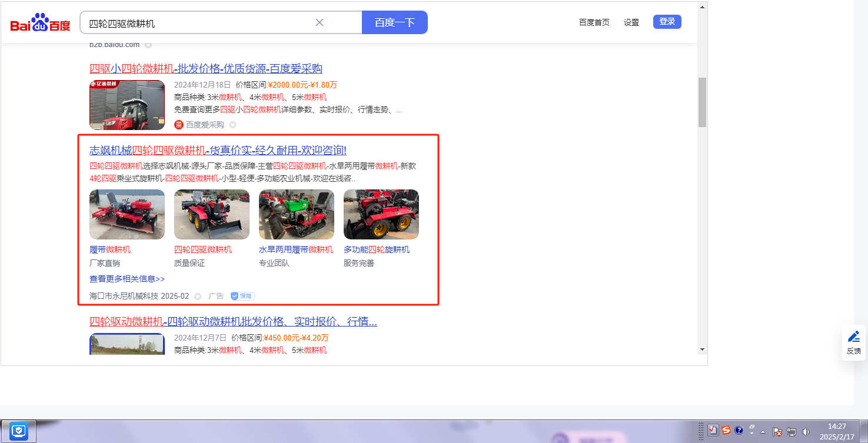Expand dropdown next to 海口市永尼机械科技 2025-02
Image resolution: width=868 pixels, height=443 pixels.
click(x=198, y=296)
